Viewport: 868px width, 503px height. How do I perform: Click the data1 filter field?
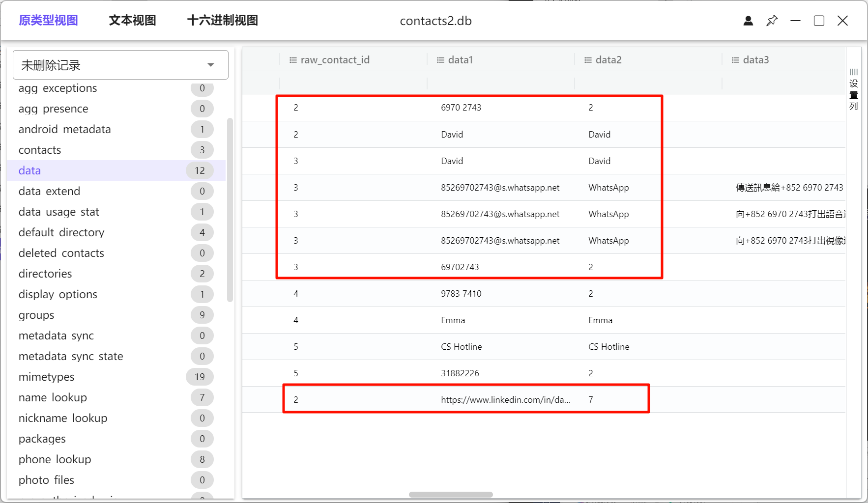click(500, 83)
